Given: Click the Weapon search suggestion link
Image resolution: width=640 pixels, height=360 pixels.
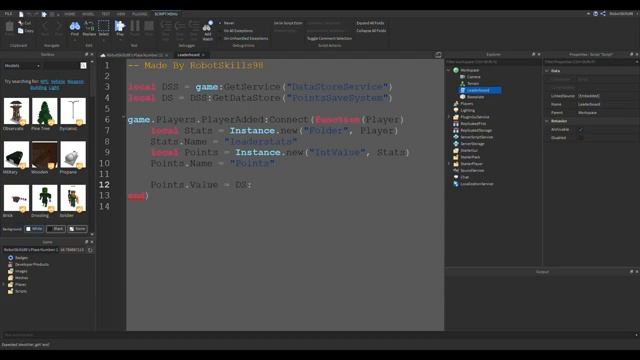Looking at the screenshot, I should (76, 82).
